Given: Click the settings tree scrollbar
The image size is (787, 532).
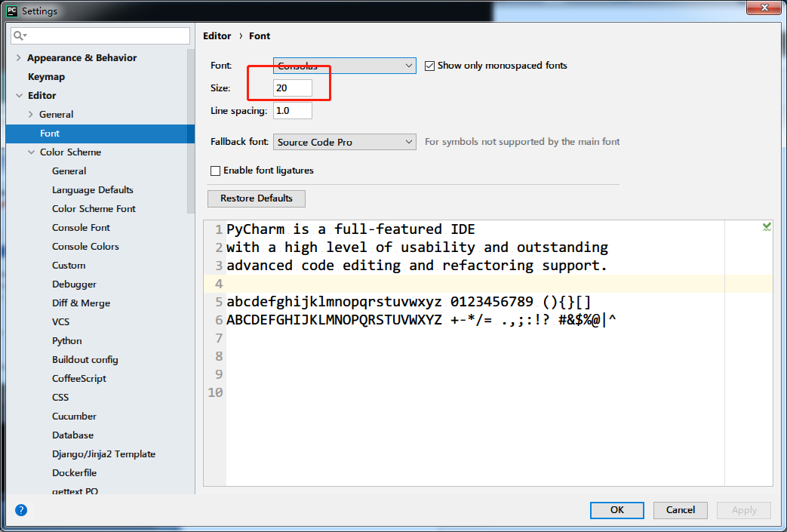Looking at the screenshot, I should (x=191, y=131).
